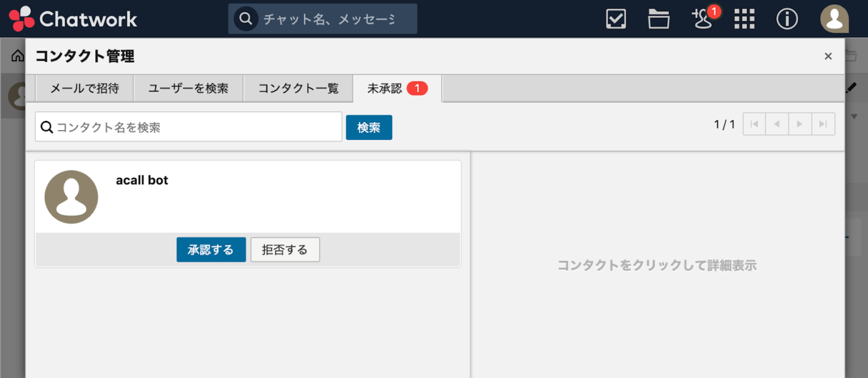Screen dimensions: 868x378
Task: Focus the コンタクト名を検索 field
Action: pyautogui.click(x=188, y=127)
